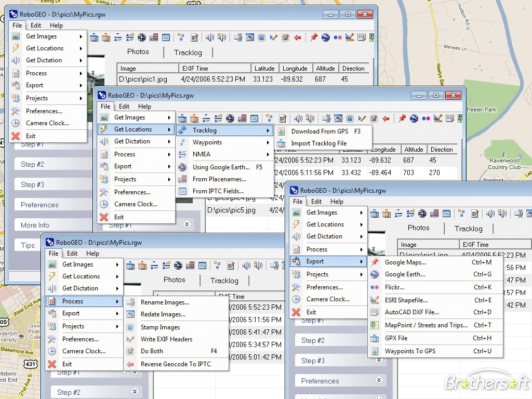Switch to Tracklog tab in Export-submenu window

pyautogui.click(x=469, y=229)
